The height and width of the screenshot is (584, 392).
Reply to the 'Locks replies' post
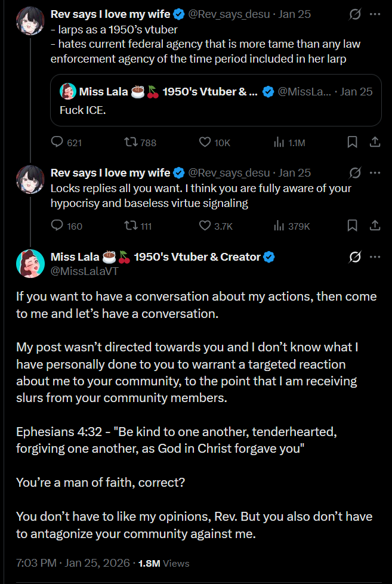click(x=58, y=225)
